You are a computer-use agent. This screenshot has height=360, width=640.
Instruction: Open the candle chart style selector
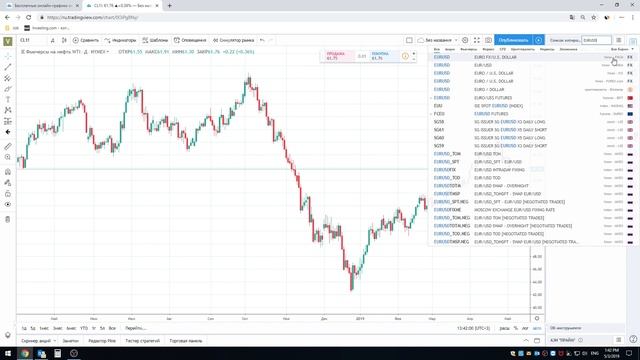click(x=64, y=40)
